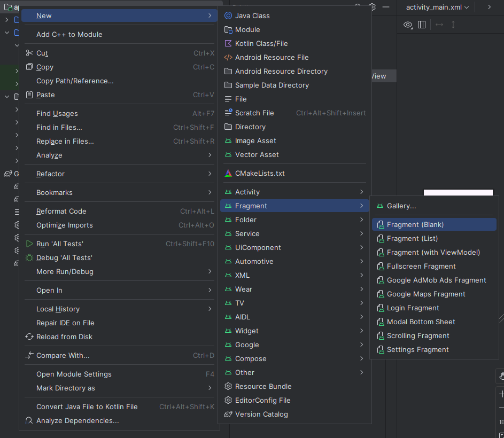
Task: Click Optimize Imports
Action: click(120, 225)
